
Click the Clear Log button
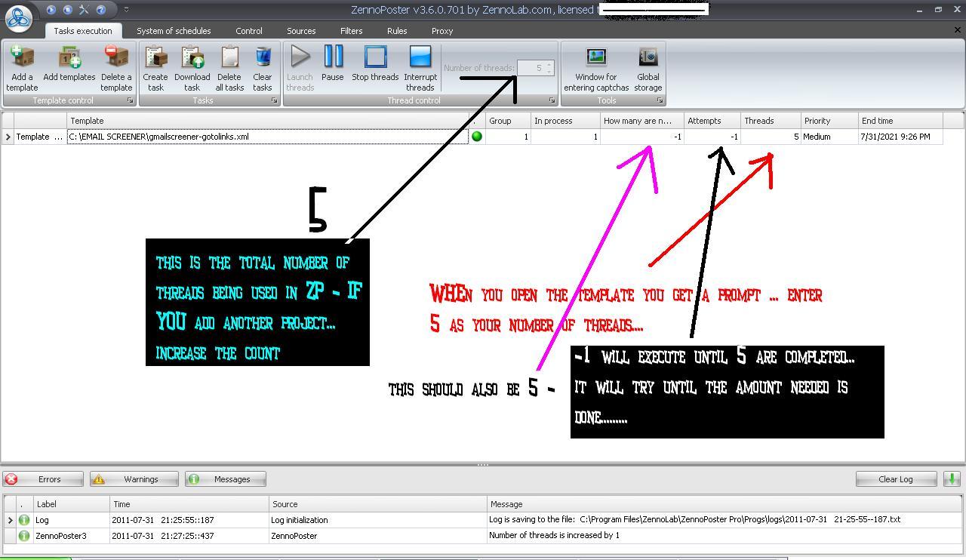pos(896,479)
